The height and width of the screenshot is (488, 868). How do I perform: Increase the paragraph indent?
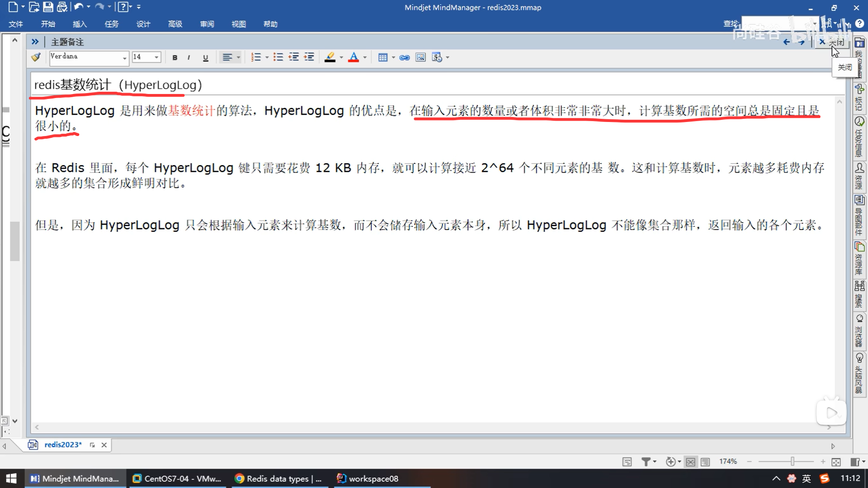[x=309, y=57]
